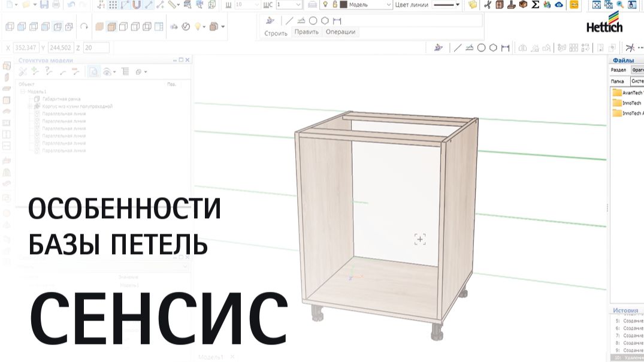Expand Корпус низ кухни полупроходной node
The image size is (644, 362).
[29, 107]
